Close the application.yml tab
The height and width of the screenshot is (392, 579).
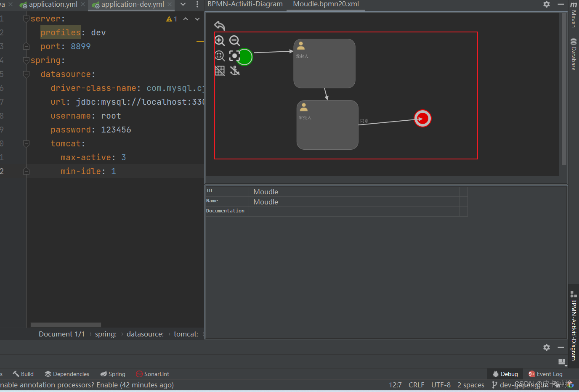(83, 4)
